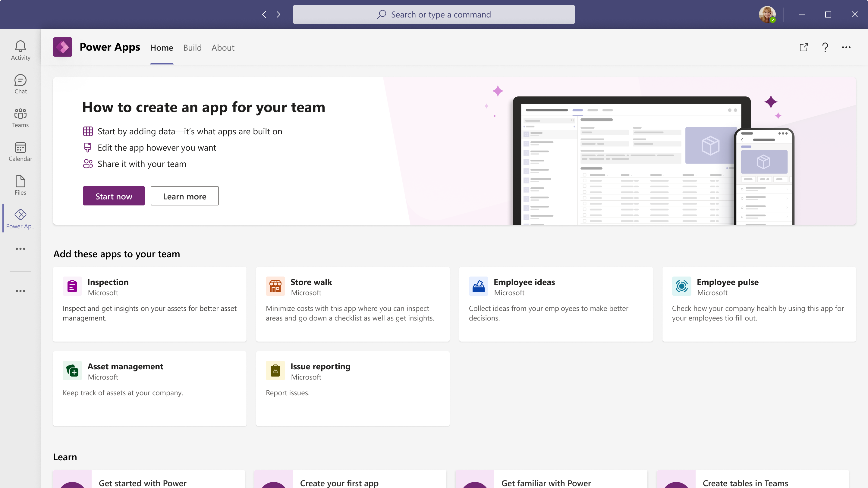868x488 pixels.
Task: Expand more apps ellipsis under Power Apps
Action: click(x=20, y=249)
